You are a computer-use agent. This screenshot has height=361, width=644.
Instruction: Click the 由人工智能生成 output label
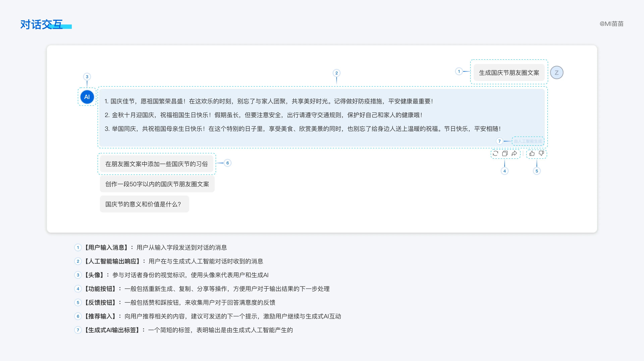(x=528, y=141)
